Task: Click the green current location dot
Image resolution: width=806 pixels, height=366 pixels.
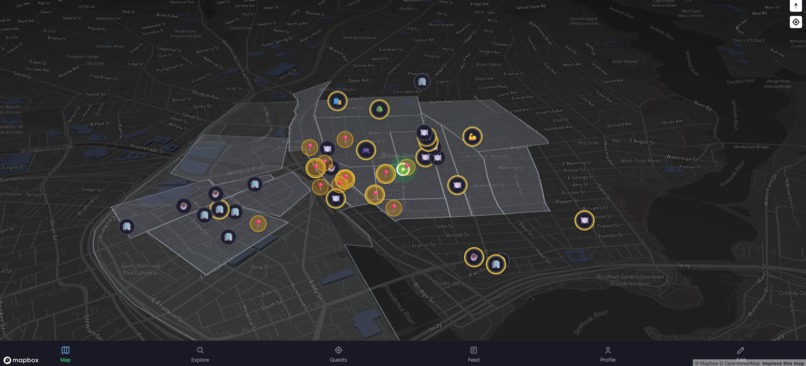Action: pyautogui.click(x=402, y=170)
